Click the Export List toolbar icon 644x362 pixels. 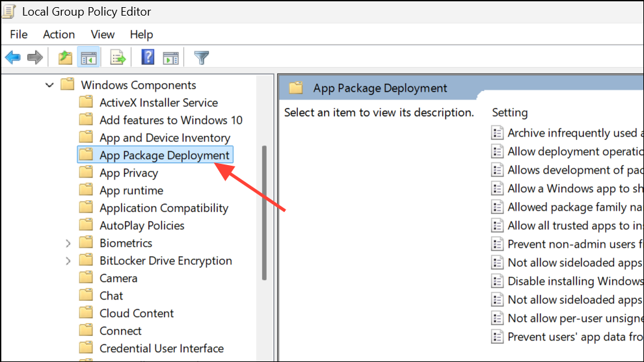coord(118,58)
